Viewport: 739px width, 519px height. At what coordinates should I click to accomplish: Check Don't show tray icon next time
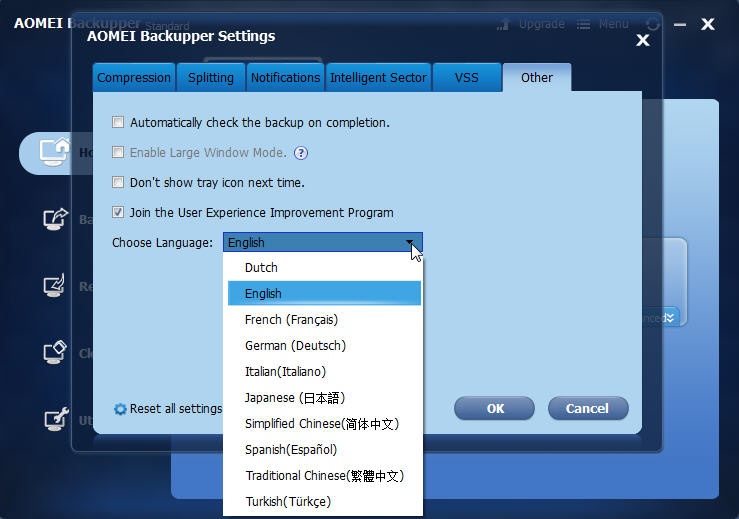pyautogui.click(x=118, y=182)
